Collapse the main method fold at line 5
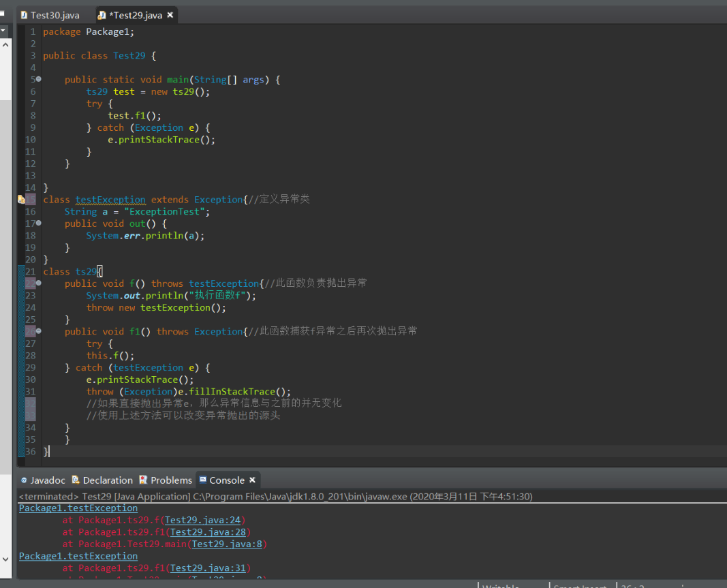The image size is (727, 588). coord(38,80)
